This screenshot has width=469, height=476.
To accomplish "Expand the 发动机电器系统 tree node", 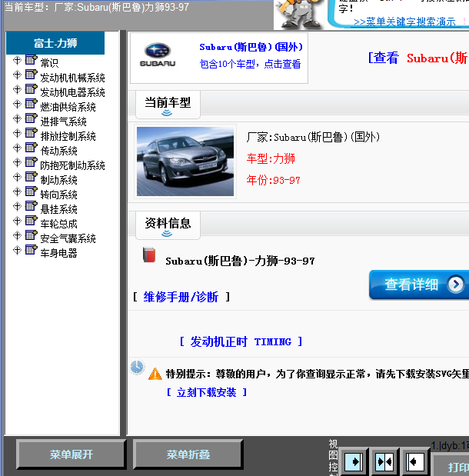I will pyautogui.click(x=17, y=89).
